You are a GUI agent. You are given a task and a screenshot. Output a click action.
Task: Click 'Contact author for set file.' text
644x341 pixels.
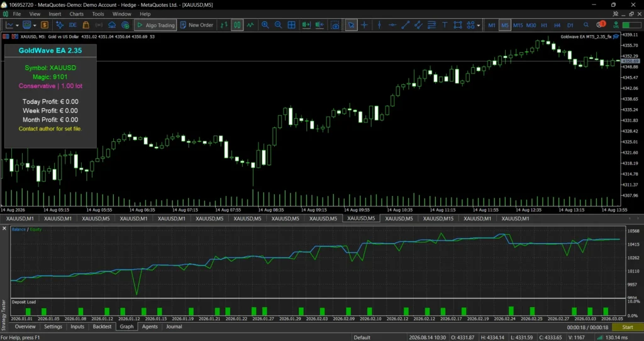pos(50,129)
